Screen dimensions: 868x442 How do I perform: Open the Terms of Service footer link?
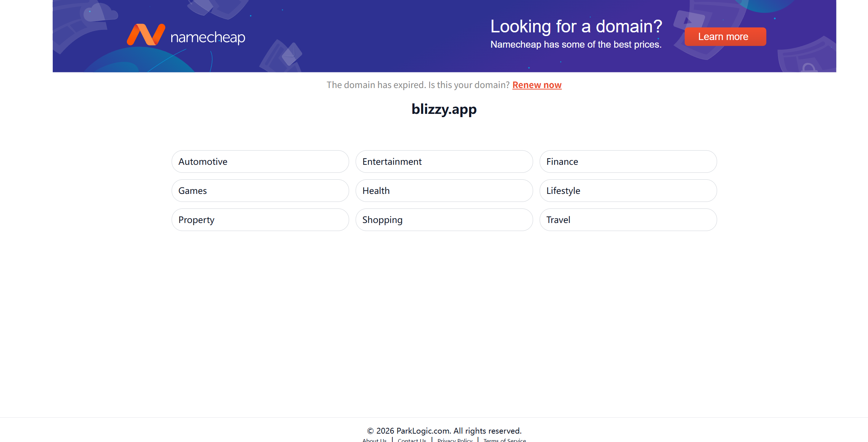pyautogui.click(x=505, y=440)
